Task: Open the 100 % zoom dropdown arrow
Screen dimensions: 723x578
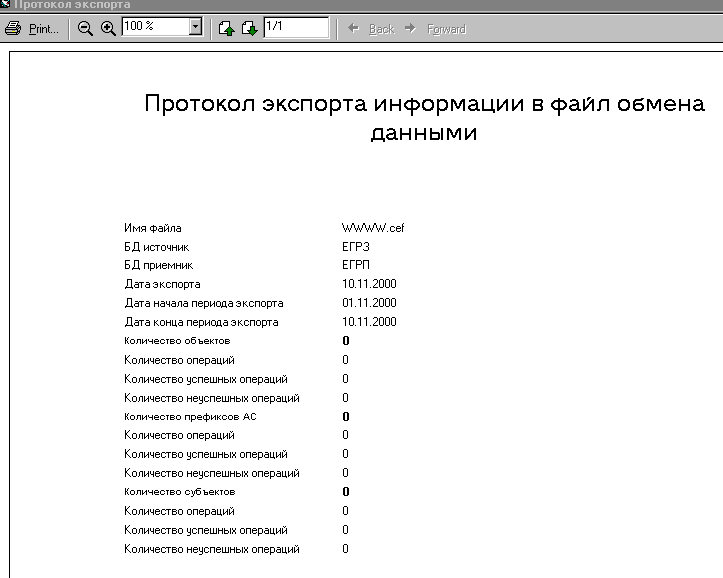Action: [196, 26]
